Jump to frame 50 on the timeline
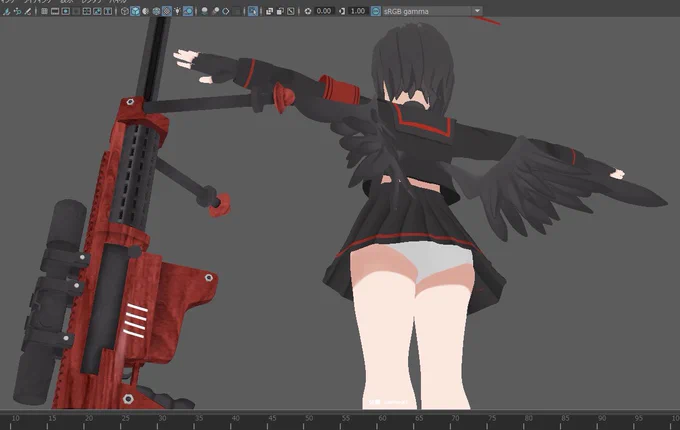680x430 pixels. pos(309,418)
